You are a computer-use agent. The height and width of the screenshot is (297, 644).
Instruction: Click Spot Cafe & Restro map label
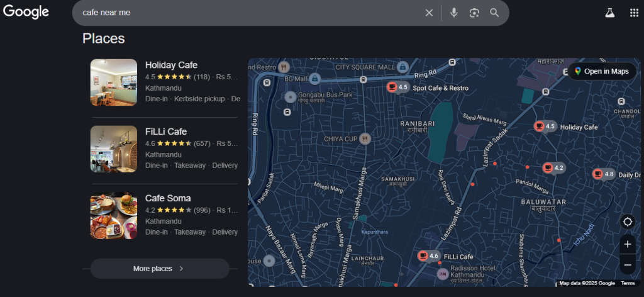click(x=440, y=88)
